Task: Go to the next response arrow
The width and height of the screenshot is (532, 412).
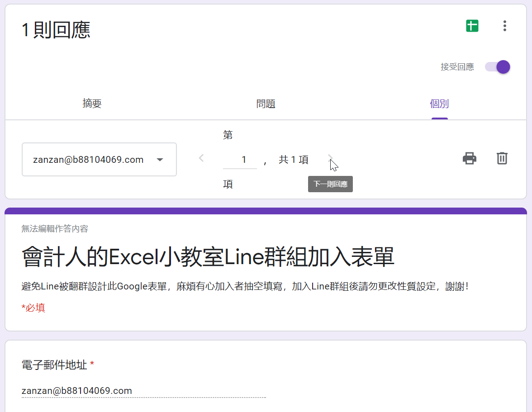Action: click(x=330, y=158)
